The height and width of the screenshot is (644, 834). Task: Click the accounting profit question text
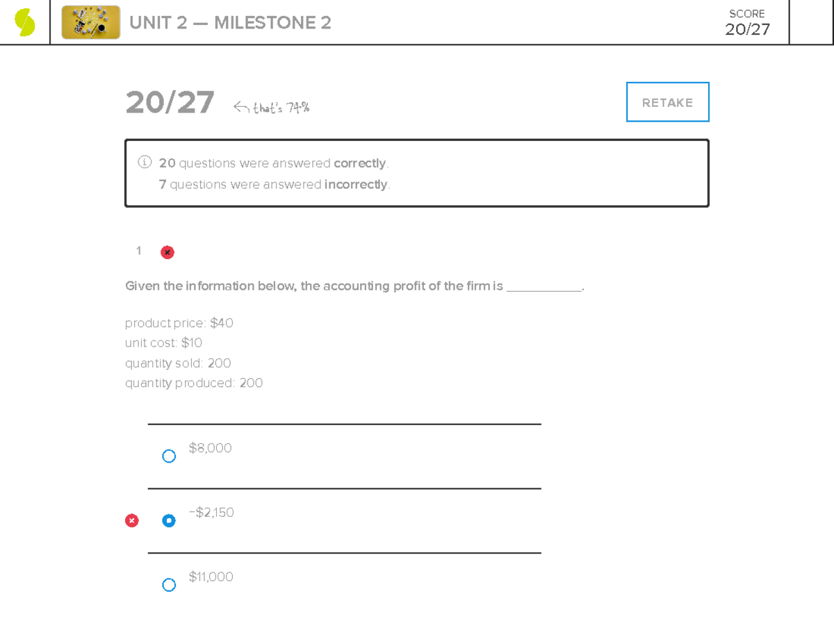[354, 286]
